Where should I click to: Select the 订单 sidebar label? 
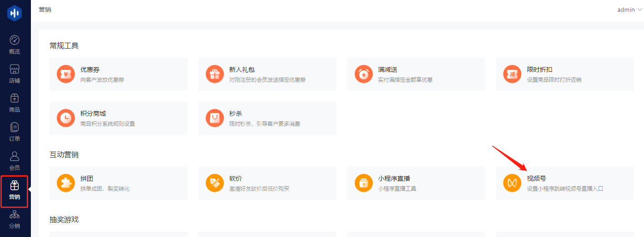15,139
